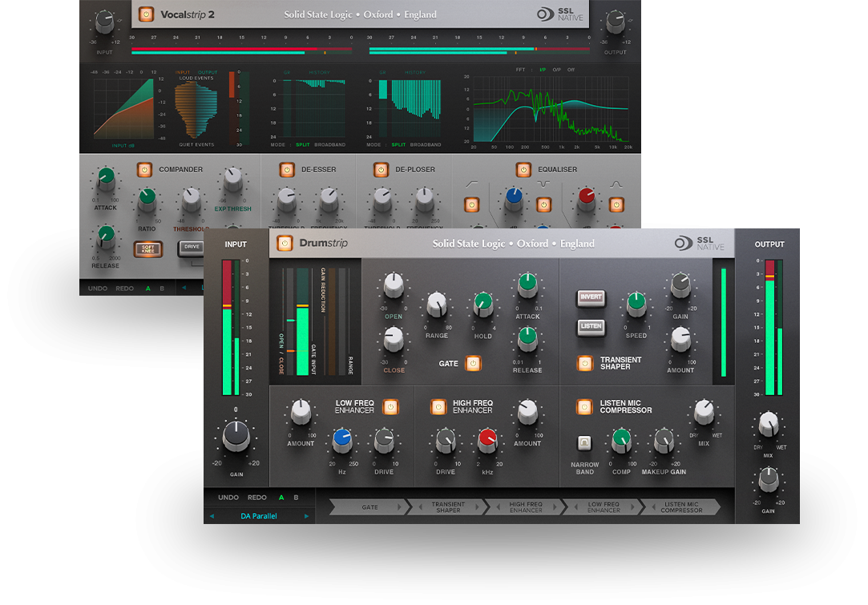868x605 pixels.
Task: Click the Listen Mic Makeup Gain knob
Action: pyautogui.click(x=664, y=440)
